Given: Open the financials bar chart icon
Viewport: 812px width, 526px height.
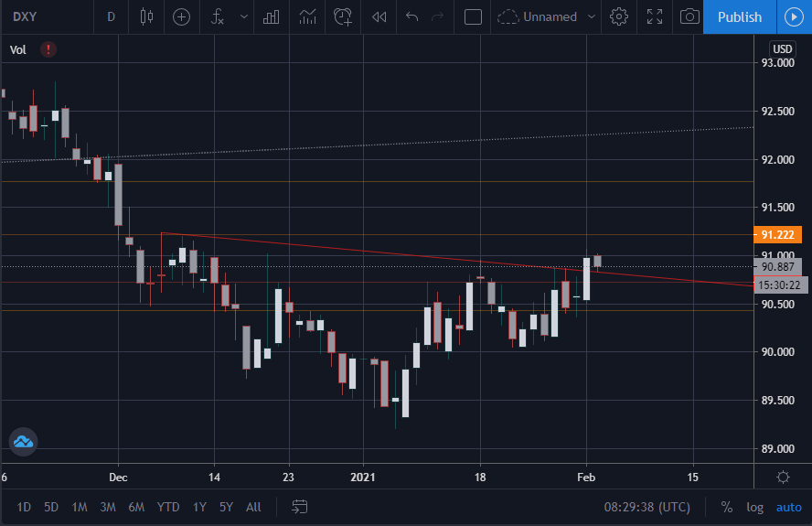Looking at the screenshot, I should [272, 16].
